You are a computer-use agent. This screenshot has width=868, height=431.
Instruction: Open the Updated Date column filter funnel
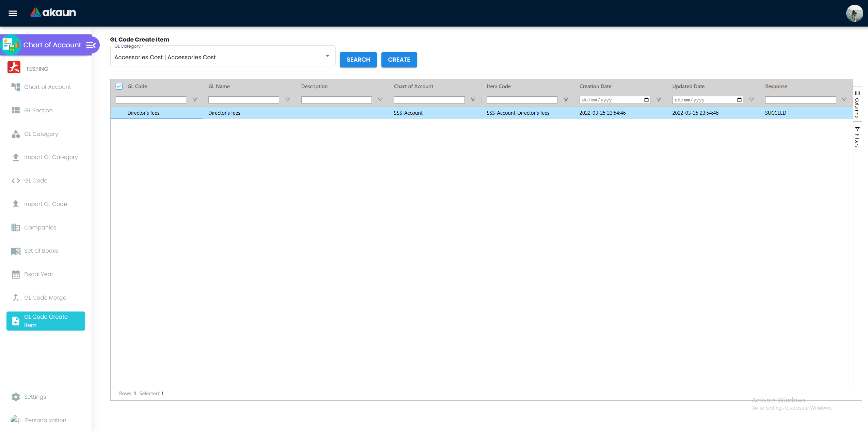tap(752, 100)
